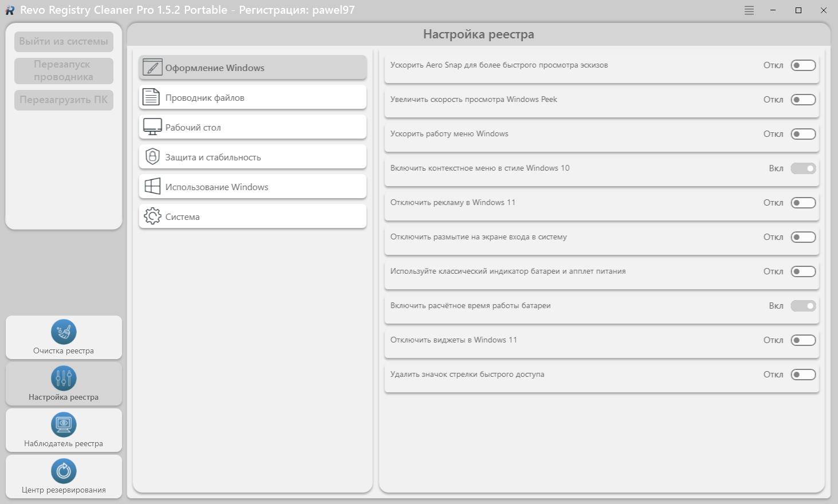This screenshot has width=838, height=504.
Task: Toggle Отключить виджеты в Windows 11
Action: [x=803, y=340]
